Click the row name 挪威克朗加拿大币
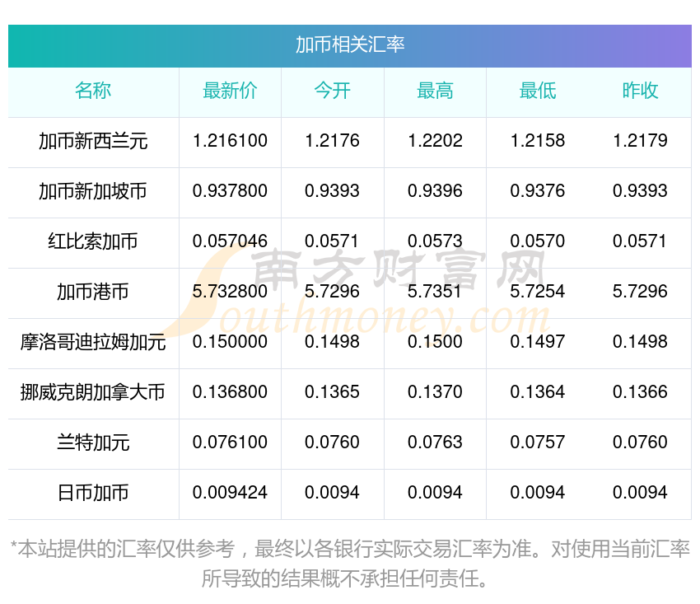 93,392
